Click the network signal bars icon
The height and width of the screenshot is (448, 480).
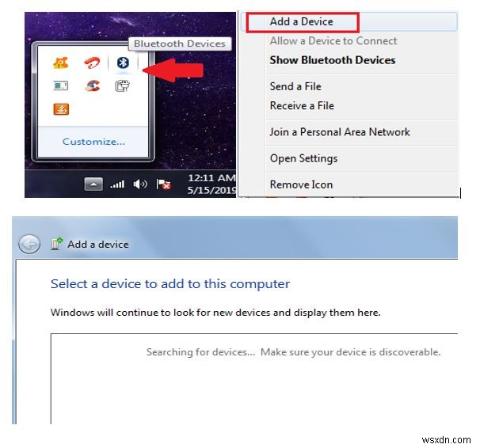tap(117, 184)
